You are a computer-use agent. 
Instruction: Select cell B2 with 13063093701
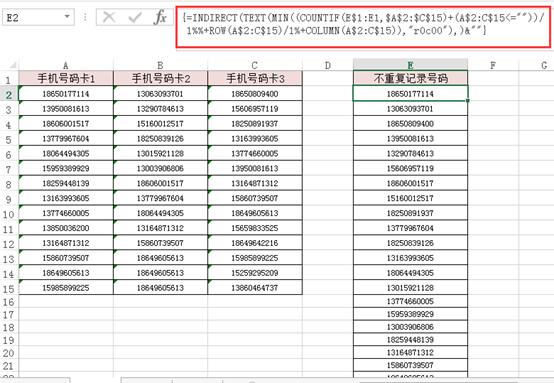(x=160, y=94)
